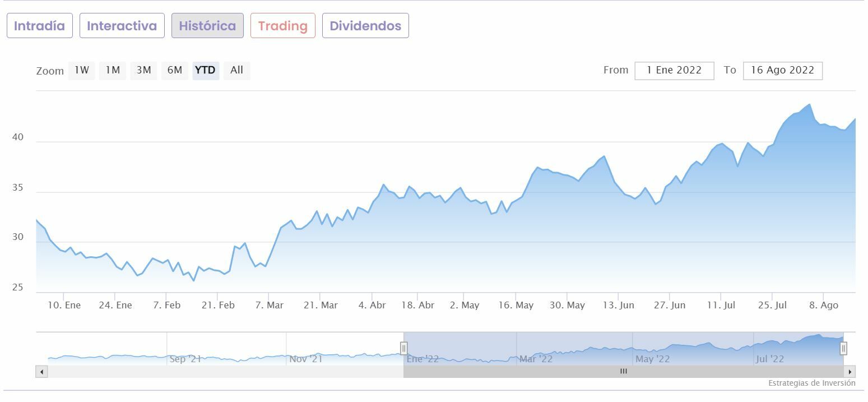This screenshot has height=402, width=868.
Task: Set zoom range to 1M
Action: click(x=113, y=71)
